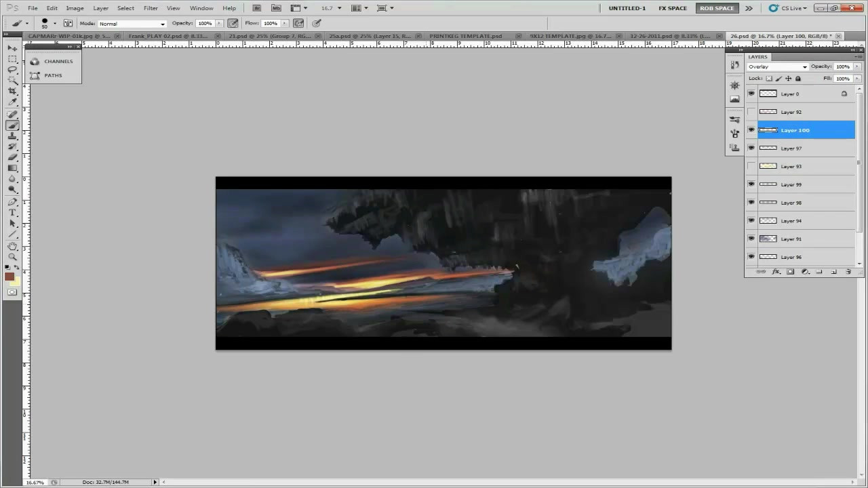Hide Layer 98 visibility eye
The width and height of the screenshot is (868, 488).
click(751, 203)
